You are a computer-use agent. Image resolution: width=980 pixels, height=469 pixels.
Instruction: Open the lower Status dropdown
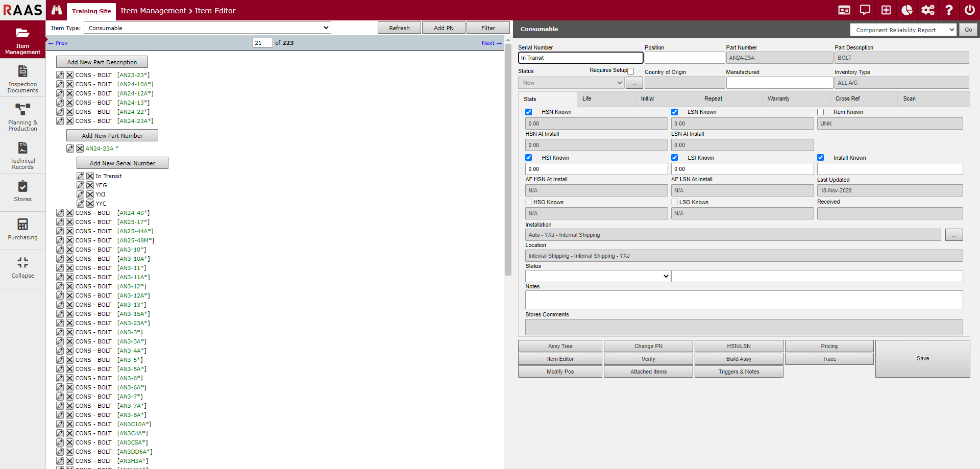pos(598,276)
